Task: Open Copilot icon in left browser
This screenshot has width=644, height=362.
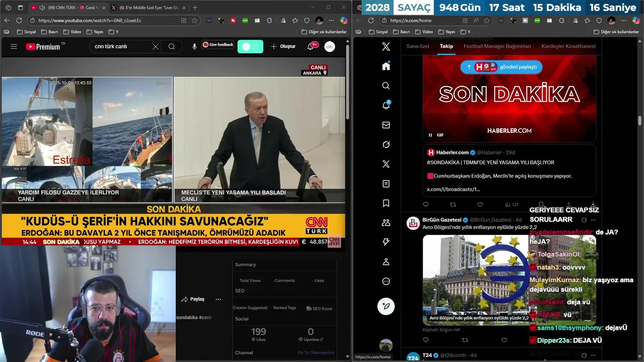Action: (x=344, y=21)
